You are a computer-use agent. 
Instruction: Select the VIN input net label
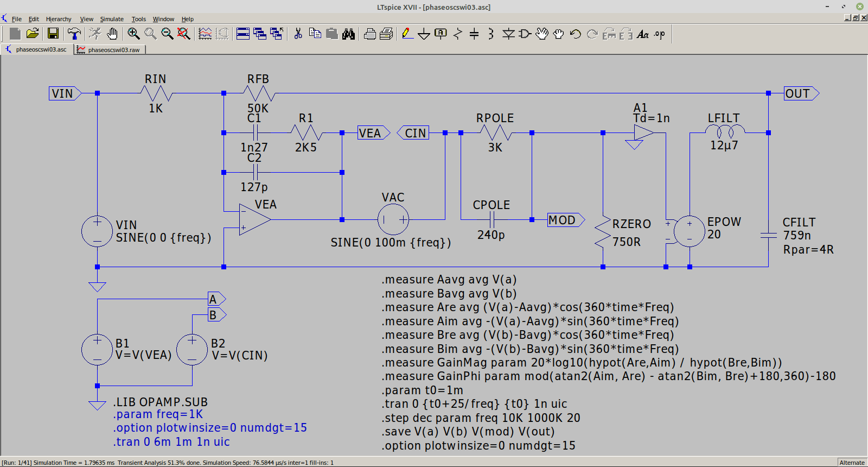(65, 93)
